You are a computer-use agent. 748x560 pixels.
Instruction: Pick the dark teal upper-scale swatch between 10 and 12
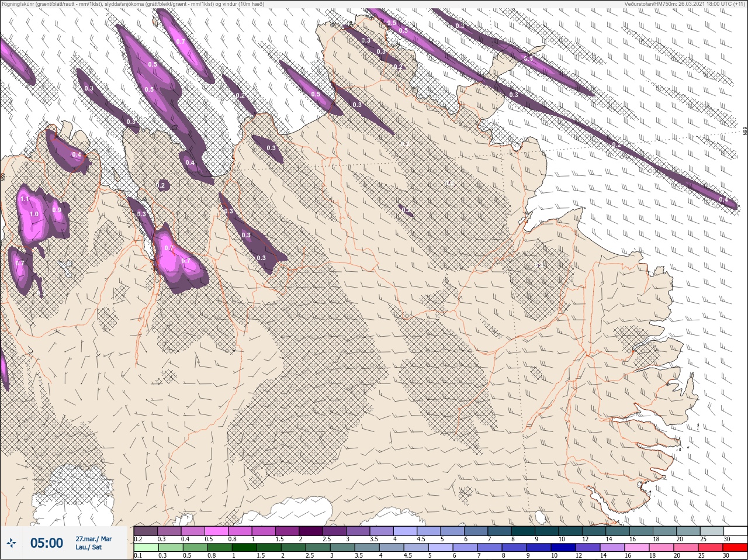pyautogui.click(x=570, y=531)
